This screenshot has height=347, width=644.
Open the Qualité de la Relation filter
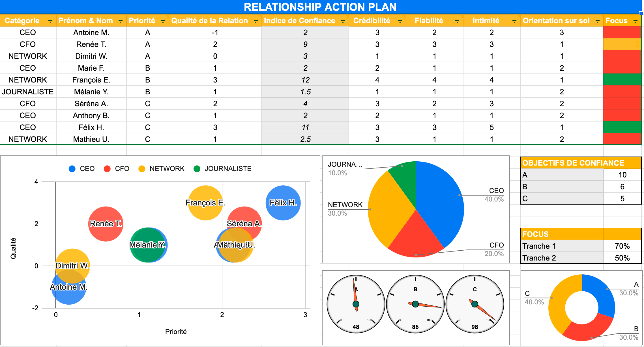256,21
